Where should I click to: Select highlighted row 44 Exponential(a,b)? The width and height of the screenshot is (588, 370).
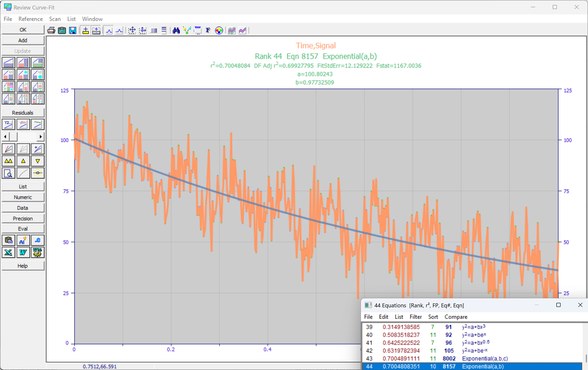472,366
